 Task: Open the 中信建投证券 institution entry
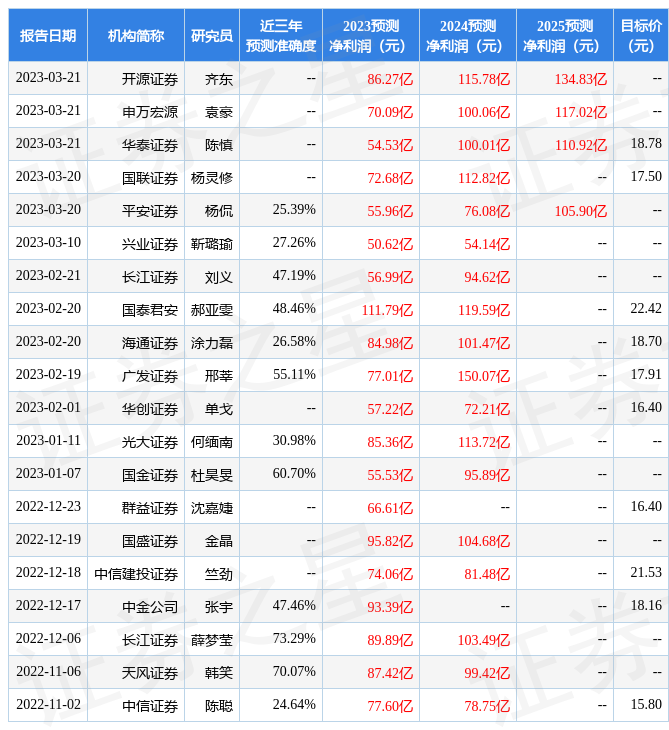[136, 573]
